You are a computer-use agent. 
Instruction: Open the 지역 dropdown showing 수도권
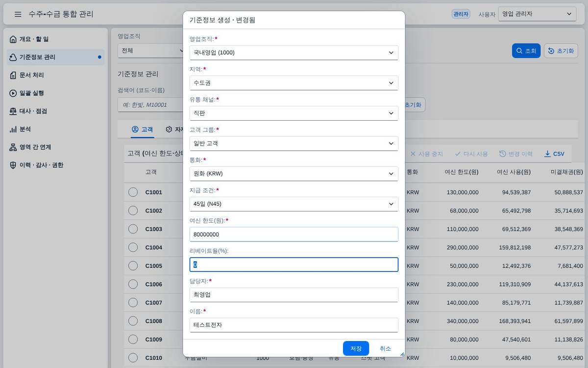(294, 83)
